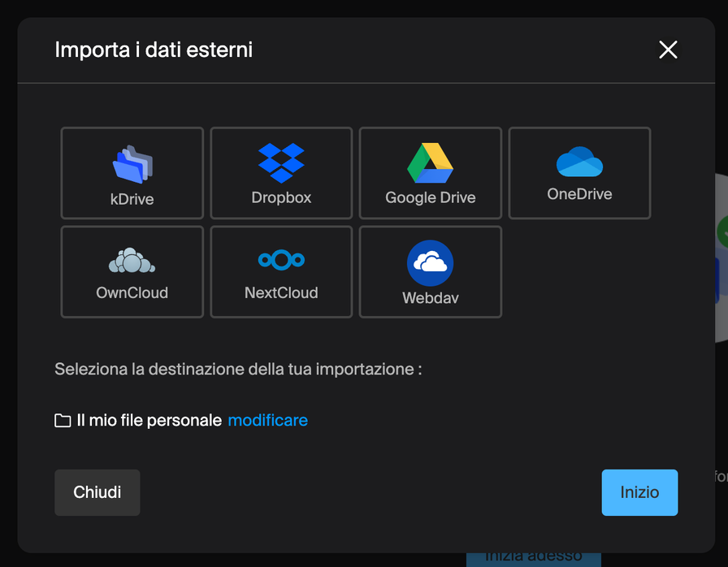Click the OneDrive text label
This screenshot has width=728, height=567.
click(x=579, y=194)
